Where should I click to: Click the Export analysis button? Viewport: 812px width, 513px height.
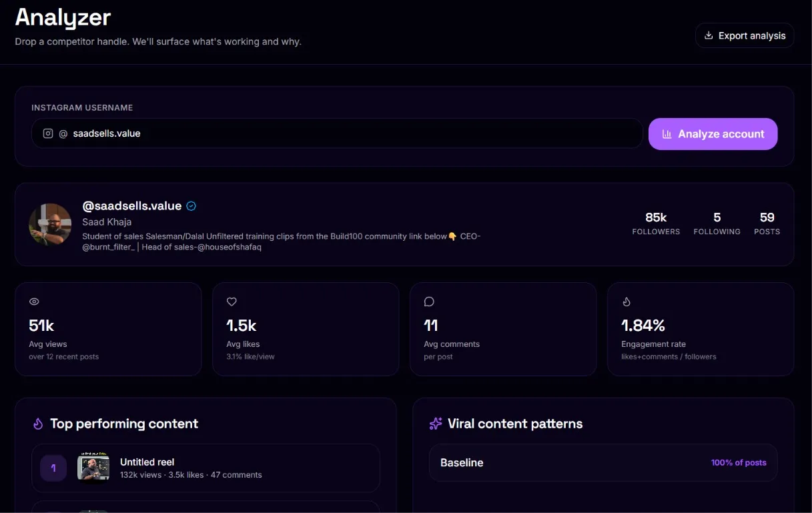(744, 35)
